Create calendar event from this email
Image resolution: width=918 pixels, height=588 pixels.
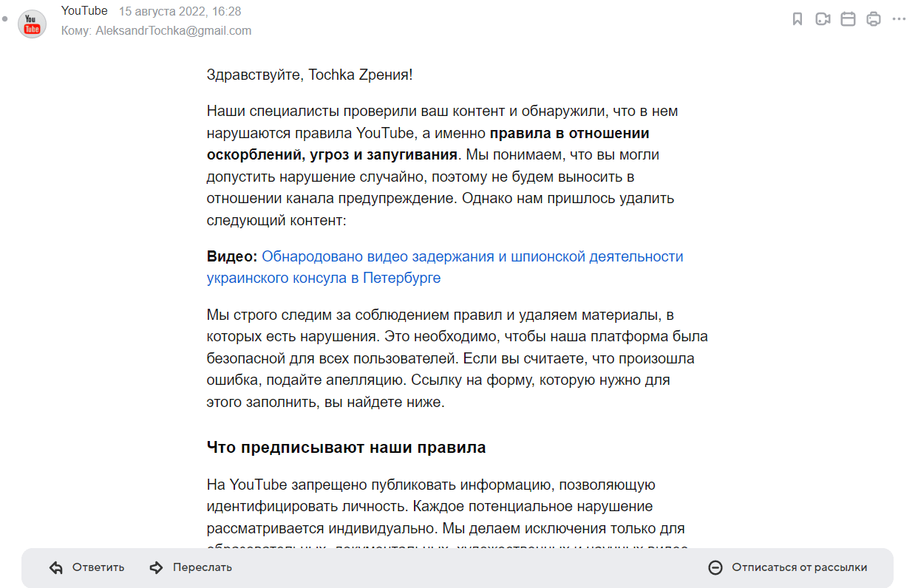(849, 19)
